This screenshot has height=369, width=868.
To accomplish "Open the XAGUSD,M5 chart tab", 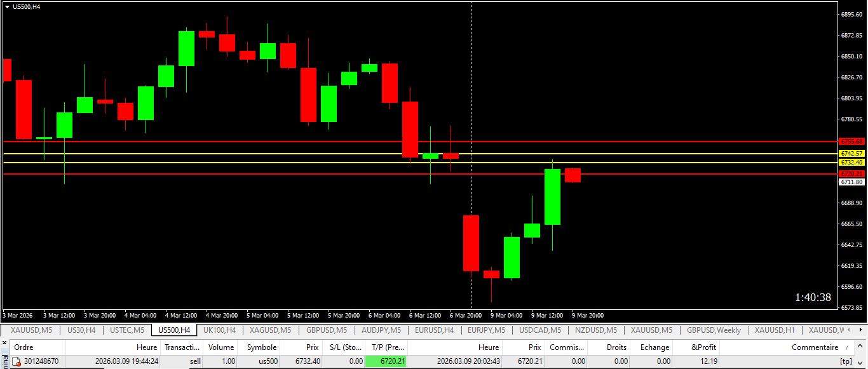I will [270, 330].
